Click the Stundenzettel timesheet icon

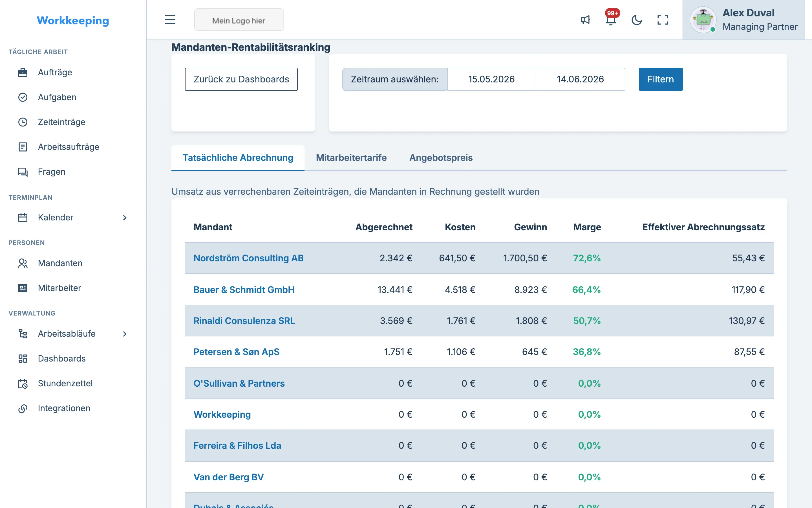(23, 383)
